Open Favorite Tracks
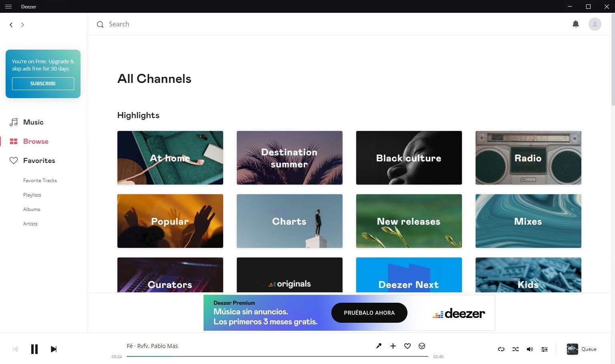 point(40,181)
